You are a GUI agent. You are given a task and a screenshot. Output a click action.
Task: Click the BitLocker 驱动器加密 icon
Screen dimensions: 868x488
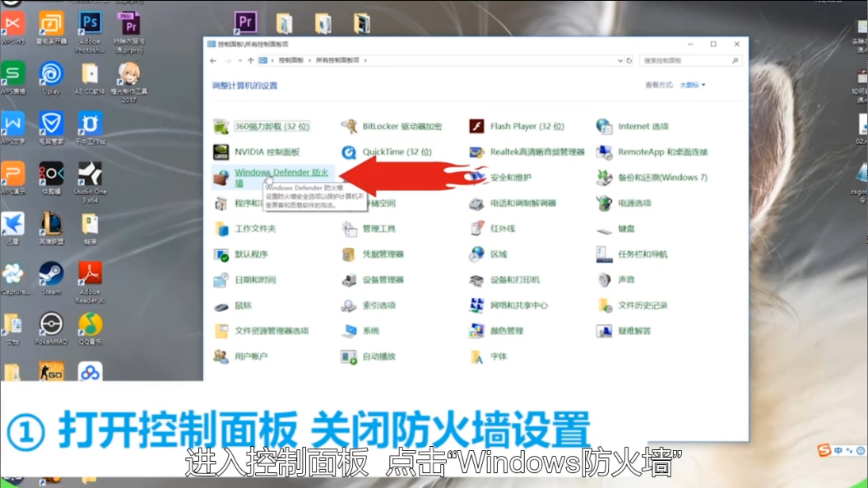349,127
